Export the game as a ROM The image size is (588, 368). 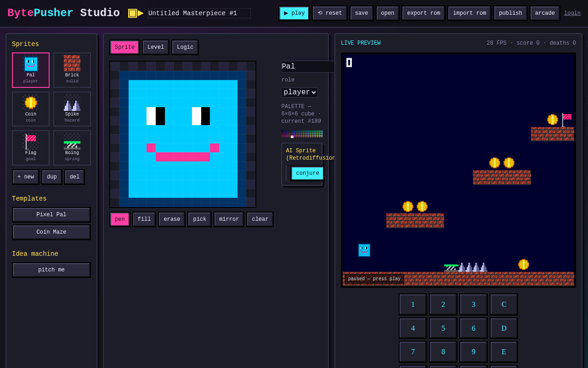coord(423,13)
